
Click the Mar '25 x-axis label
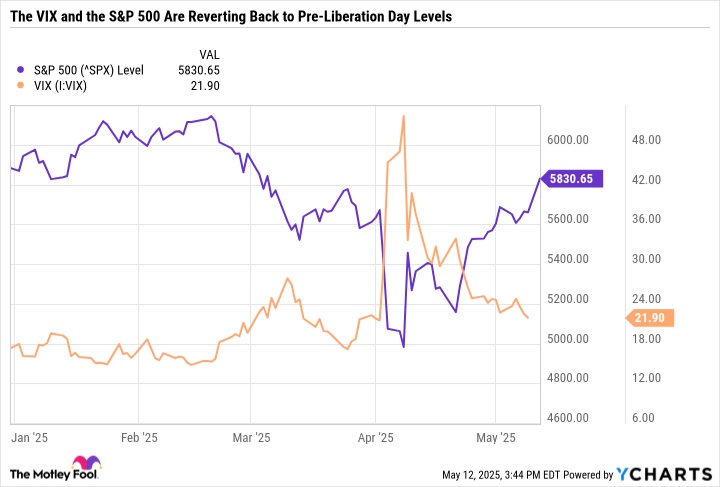tap(252, 437)
